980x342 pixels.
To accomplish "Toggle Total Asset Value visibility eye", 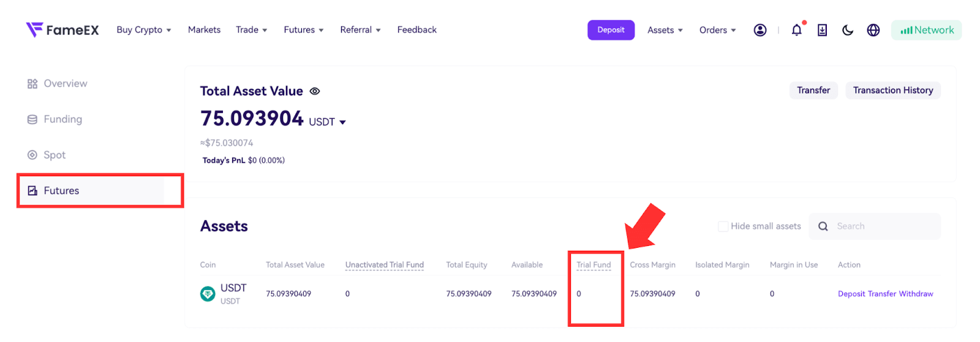I will tap(315, 91).
